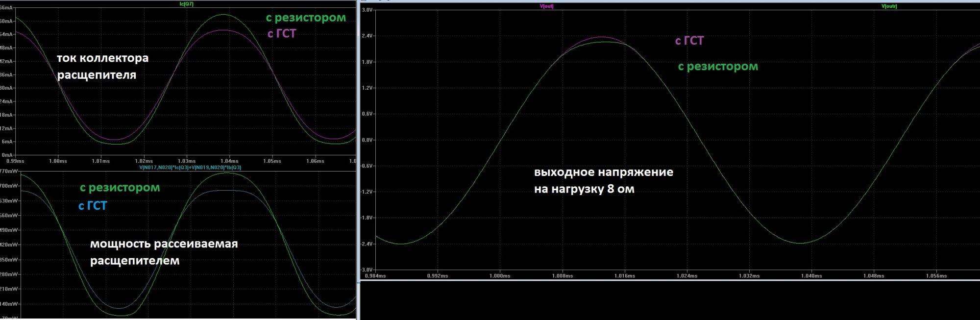Image resolution: width=980 pixels, height=320 pixels.
Task: Click the -1.8V voltage axis label
Action: click(x=367, y=218)
